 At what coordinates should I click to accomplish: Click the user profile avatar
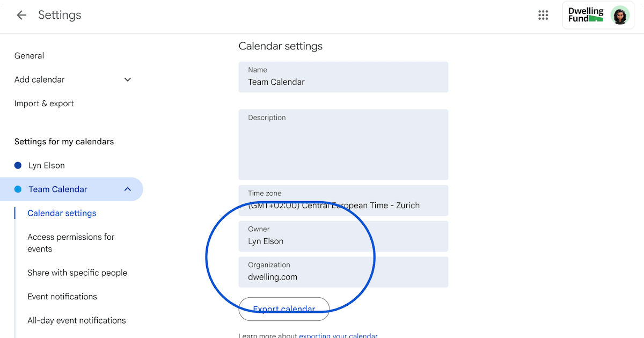click(x=620, y=16)
